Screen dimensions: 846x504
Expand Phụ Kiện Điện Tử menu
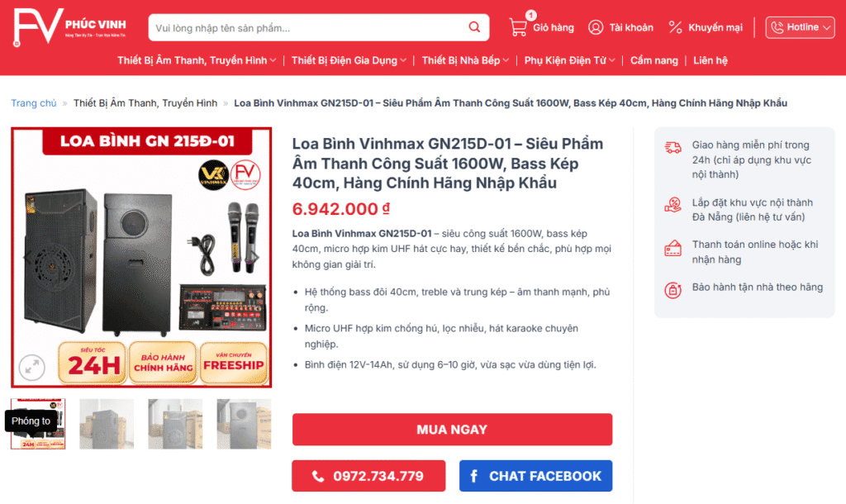click(x=569, y=60)
